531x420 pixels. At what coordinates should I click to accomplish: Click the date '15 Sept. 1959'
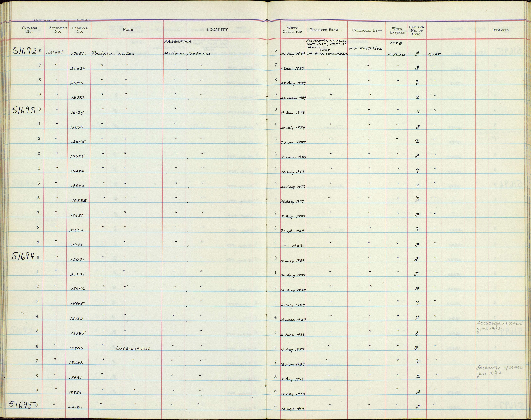tap(293, 409)
